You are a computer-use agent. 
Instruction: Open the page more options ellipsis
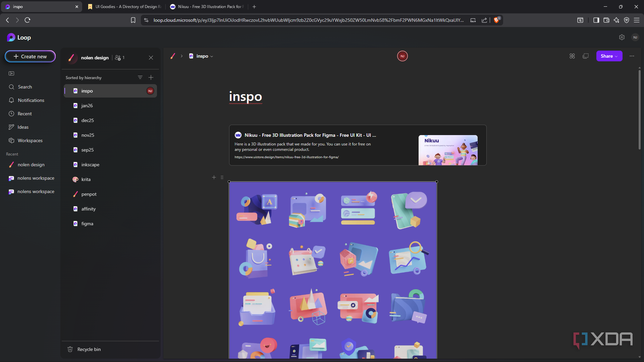point(632,56)
